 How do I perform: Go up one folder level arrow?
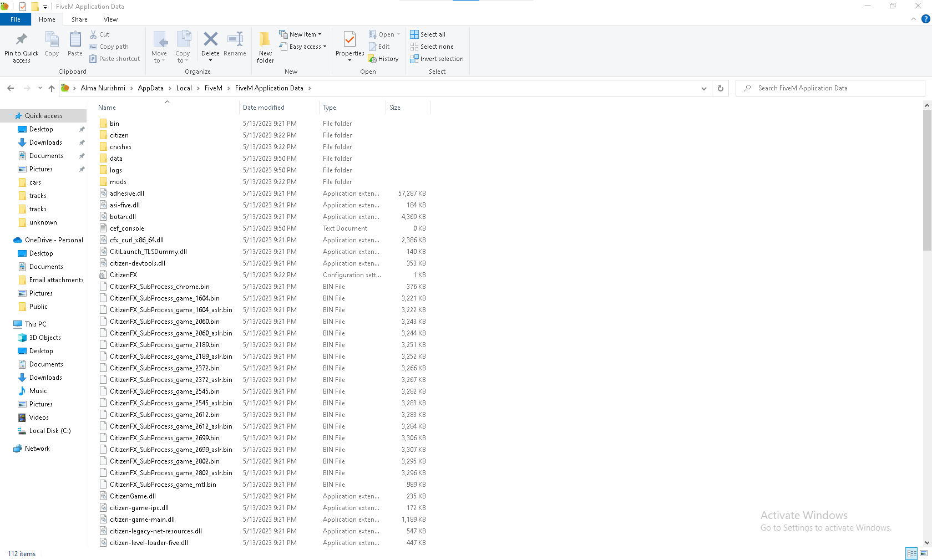tap(52, 88)
